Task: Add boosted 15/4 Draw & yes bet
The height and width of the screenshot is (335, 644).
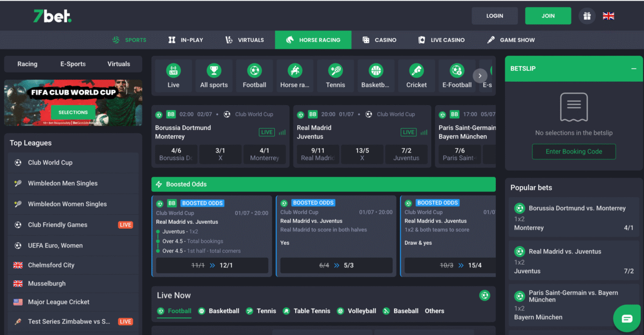Action: 450,265
